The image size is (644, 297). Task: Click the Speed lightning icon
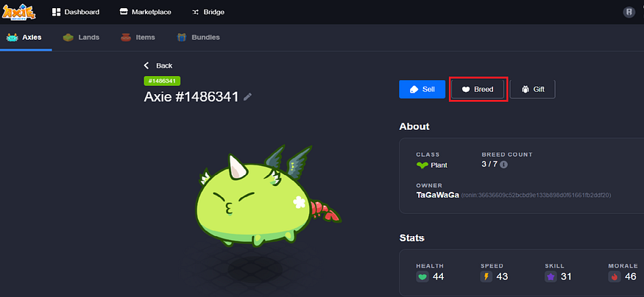tap(486, 277)
